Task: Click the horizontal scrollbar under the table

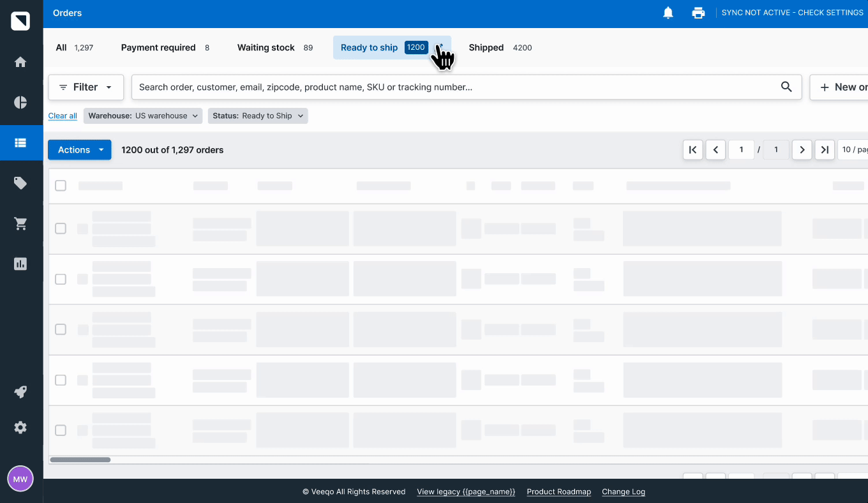Action: click(80, 460)
